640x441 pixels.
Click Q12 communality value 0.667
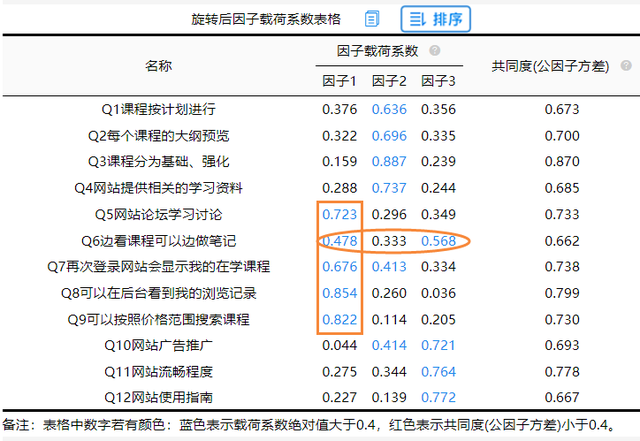tap(562, 397)
